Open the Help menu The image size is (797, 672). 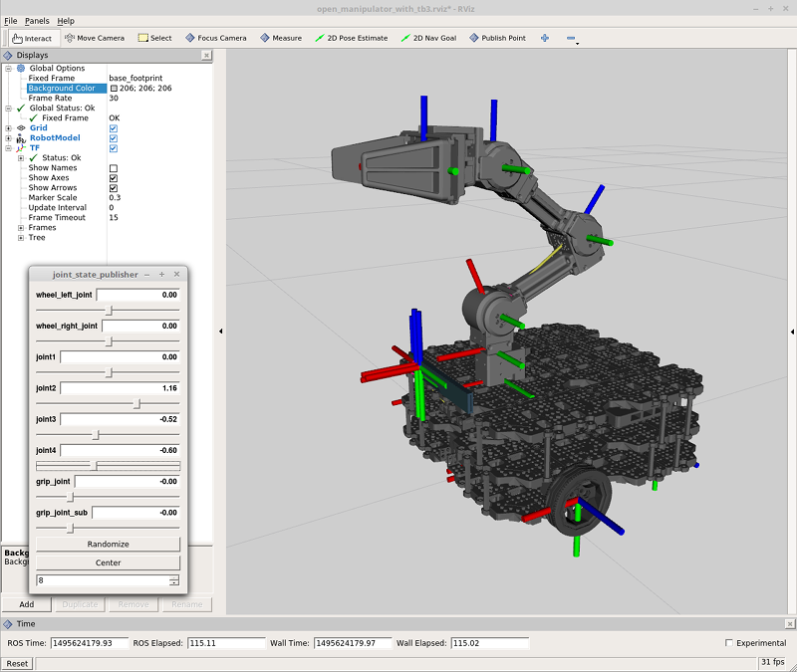coord(66,21)
